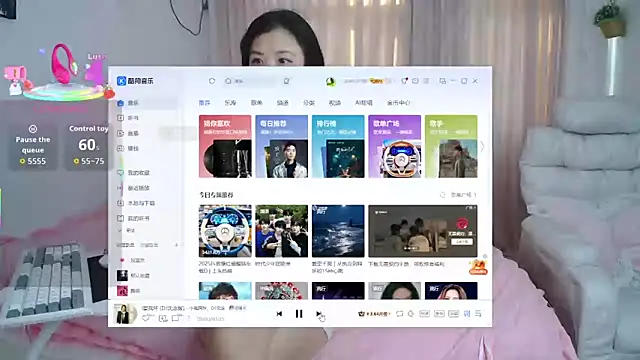
Task: Open the main menu hamburger icon
Action: tap(426, 81)
